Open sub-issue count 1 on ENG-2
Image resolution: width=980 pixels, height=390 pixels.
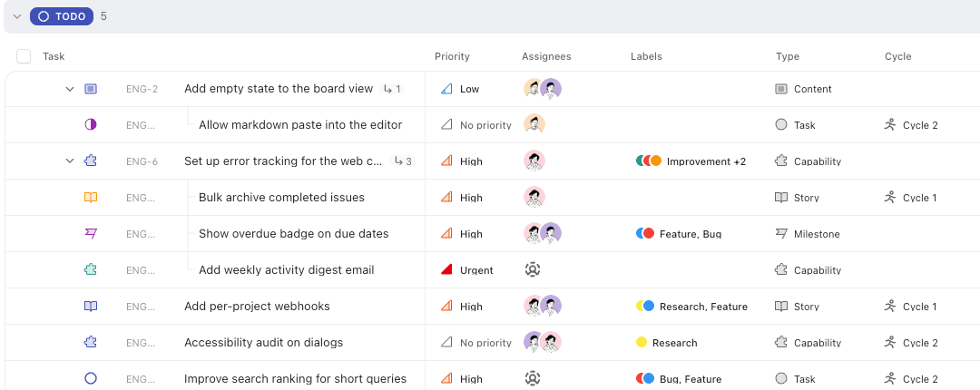click(392, 89)
